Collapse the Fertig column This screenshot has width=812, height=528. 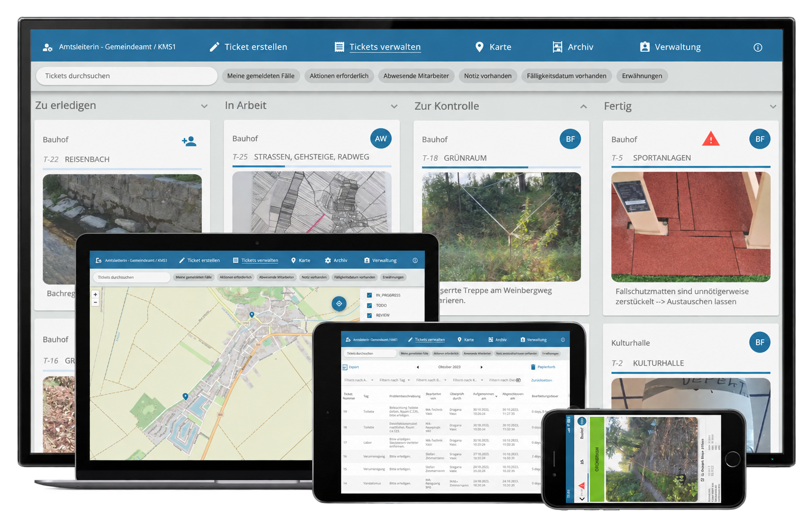click(x=773, y=107)
